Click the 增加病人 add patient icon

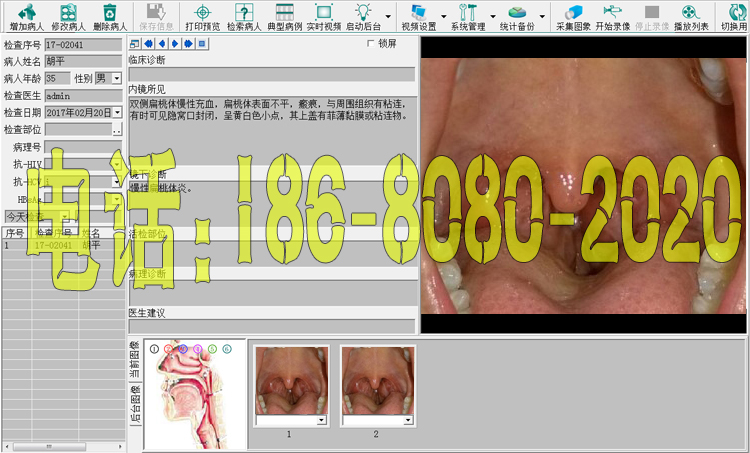(x=26, y=17)
